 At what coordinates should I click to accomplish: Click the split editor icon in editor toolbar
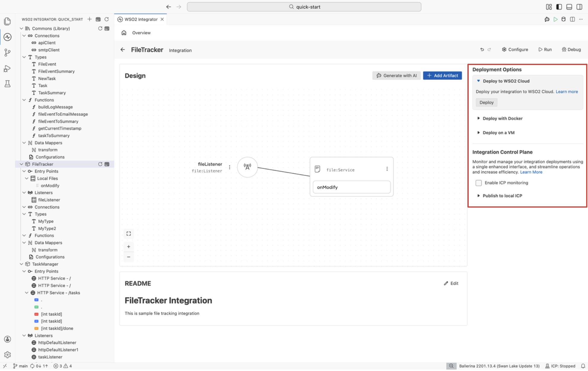(572, 19)
